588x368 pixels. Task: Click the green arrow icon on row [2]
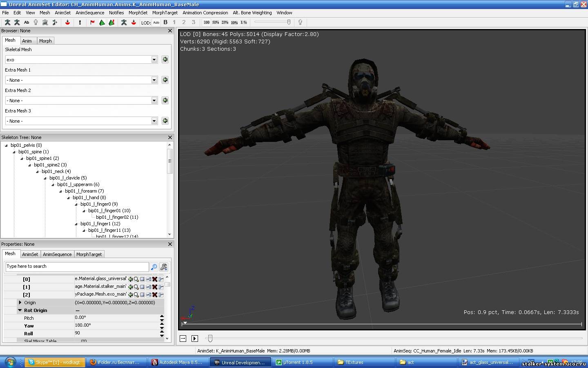pos(130,294)
